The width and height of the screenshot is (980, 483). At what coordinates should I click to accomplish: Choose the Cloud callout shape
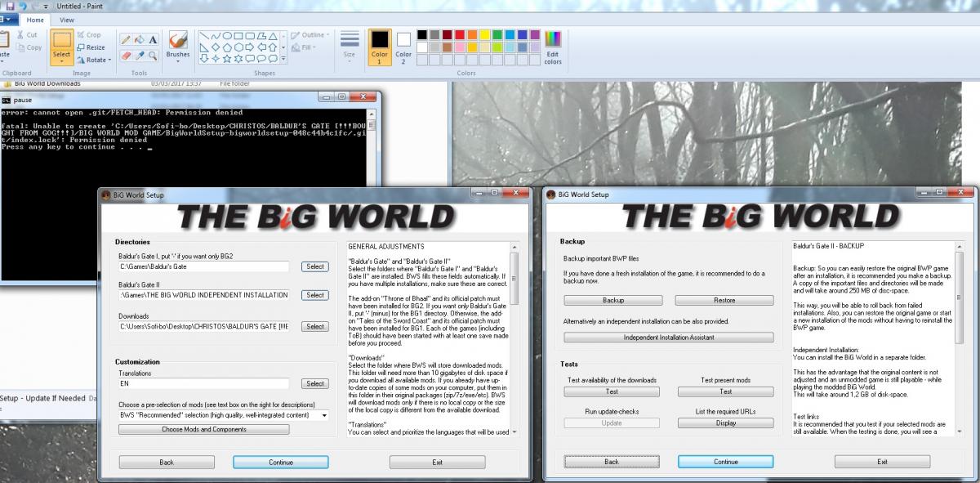[x=273, y=59]
